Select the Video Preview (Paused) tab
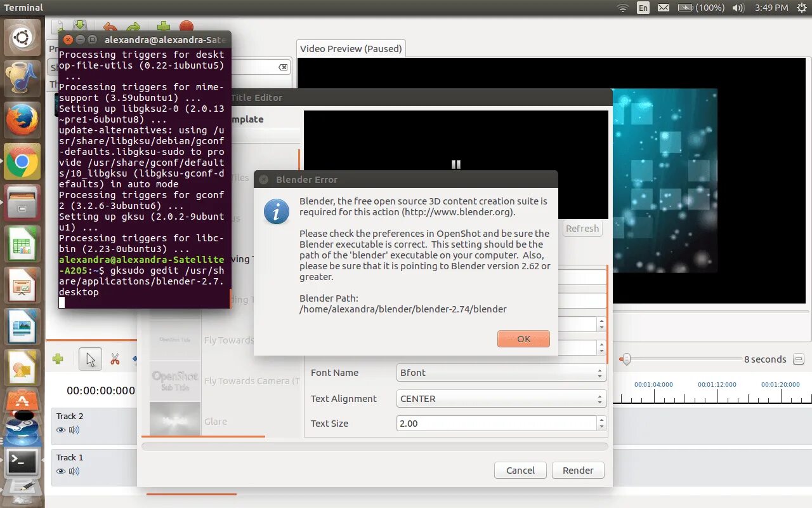Screen dimensions: 812x508 [x=351, y=49]
